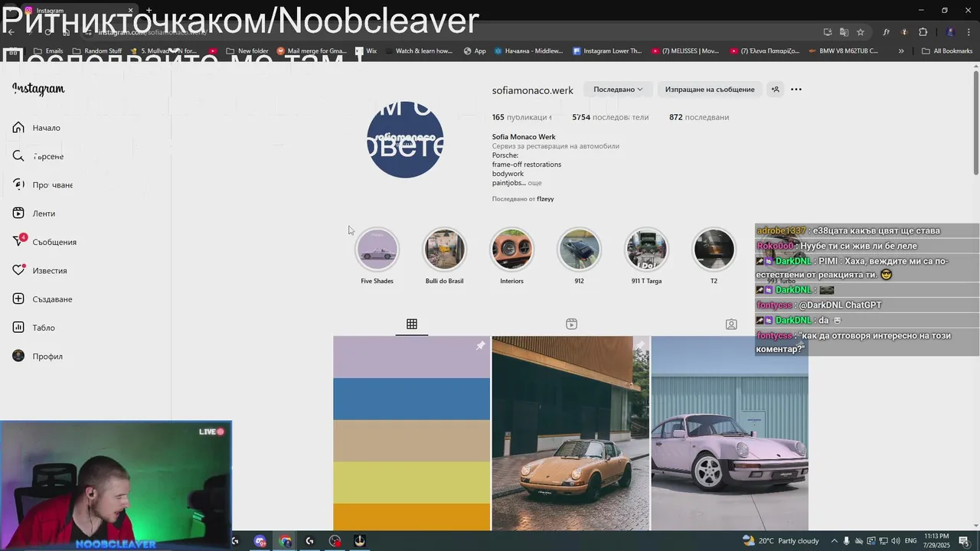Open the tan Porsche in front of building post
Viewport: 980px width, 551px height.
point(570,433)
